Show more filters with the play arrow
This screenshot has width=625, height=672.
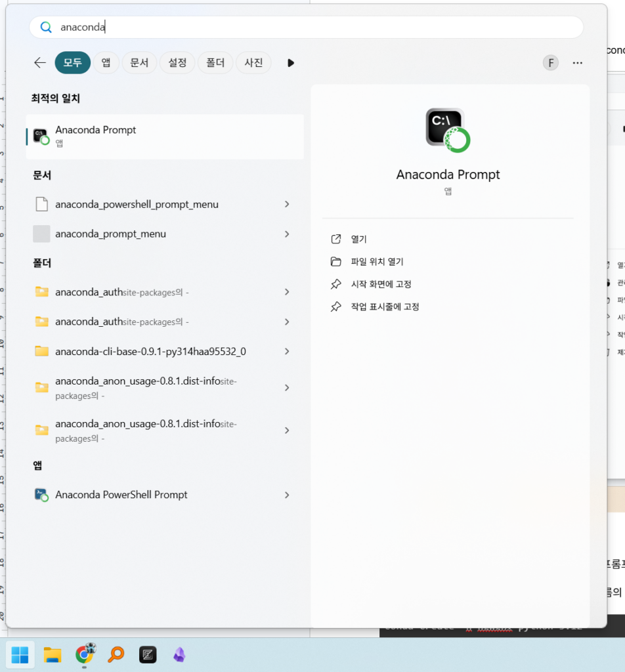tap(291, 63)
